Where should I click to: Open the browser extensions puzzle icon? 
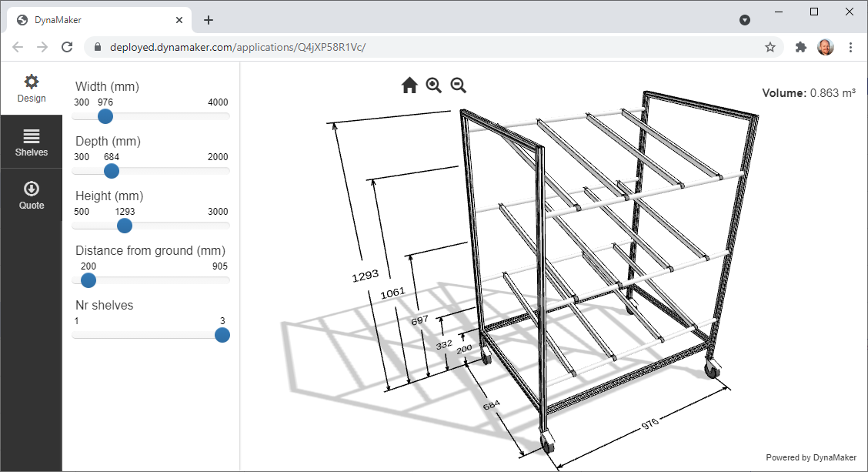tap(800, 47)
